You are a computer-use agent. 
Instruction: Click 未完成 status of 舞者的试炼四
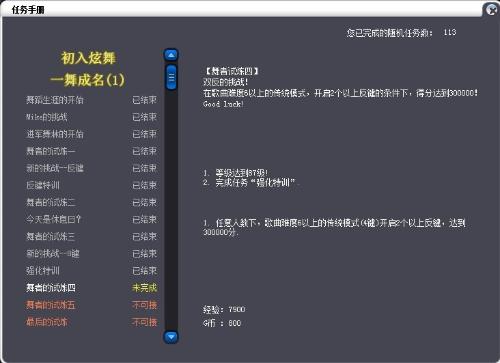pyautogui.click(x=144, y=288)
